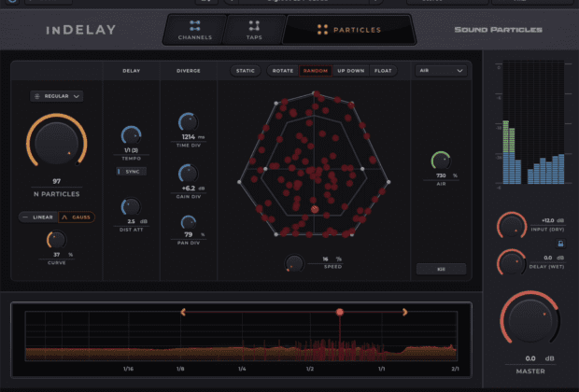This screenshot has width=579, height=392.
Task: Click the Pan Div knob
Action: 189,222
